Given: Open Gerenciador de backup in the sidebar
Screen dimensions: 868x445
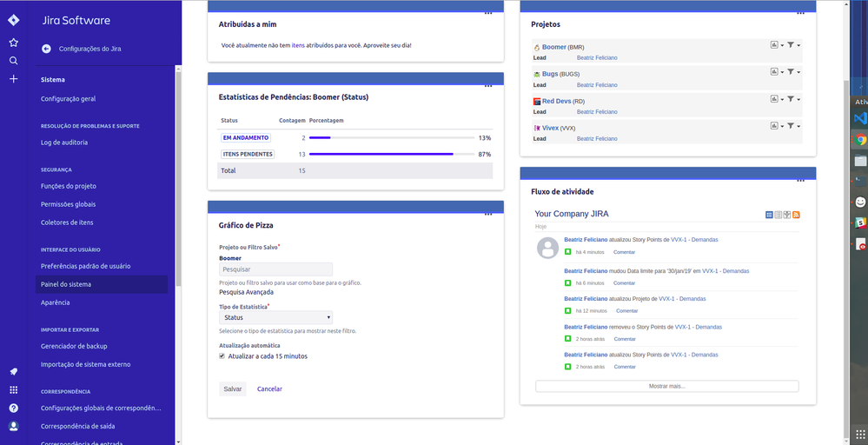Looking at the screenshot, I should click(74, 347).
